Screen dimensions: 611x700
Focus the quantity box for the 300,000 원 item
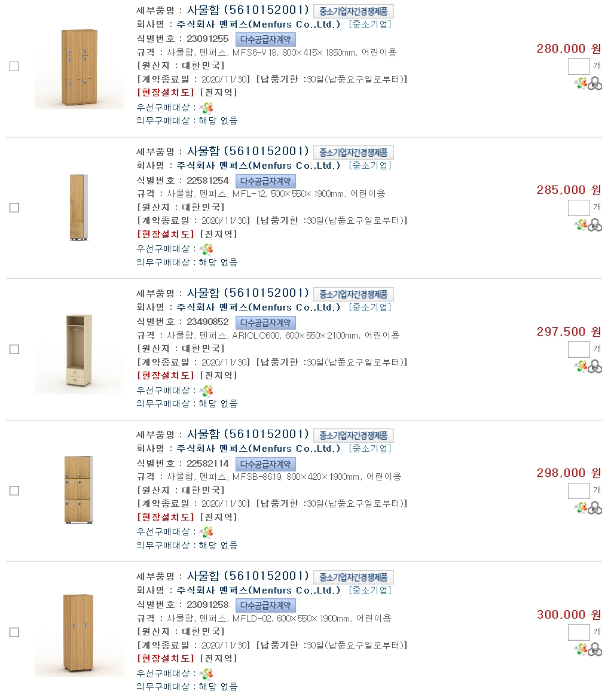tap(578, 632)
